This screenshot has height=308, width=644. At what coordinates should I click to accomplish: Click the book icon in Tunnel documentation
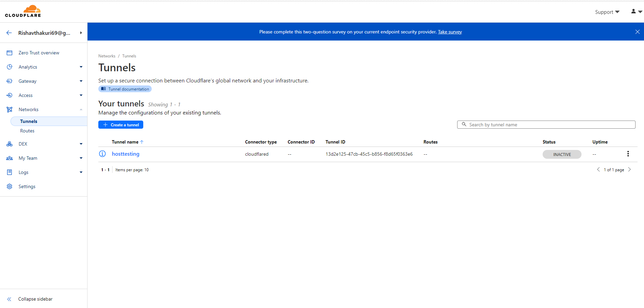coord(103,89)
